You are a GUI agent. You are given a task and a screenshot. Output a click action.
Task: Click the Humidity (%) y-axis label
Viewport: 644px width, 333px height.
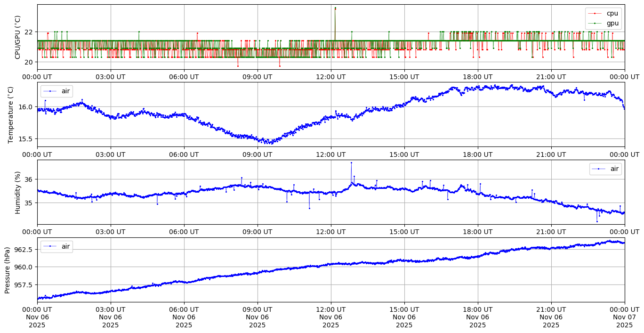coord(18,192)
